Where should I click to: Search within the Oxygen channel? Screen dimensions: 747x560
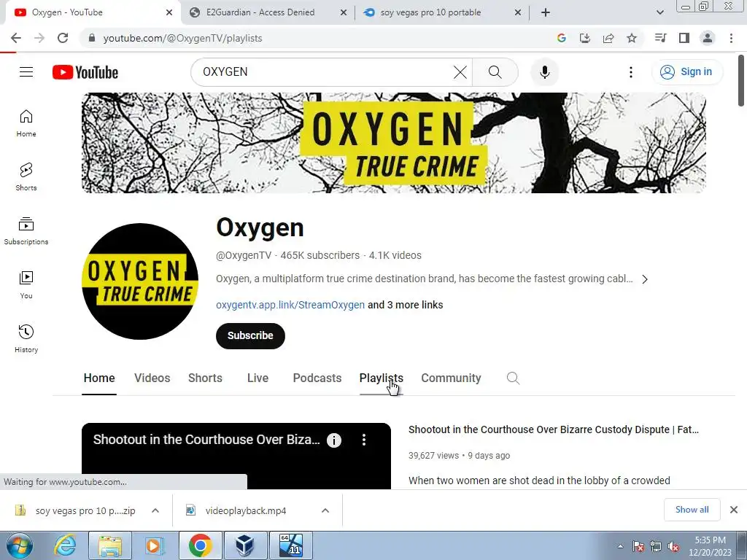513,378
